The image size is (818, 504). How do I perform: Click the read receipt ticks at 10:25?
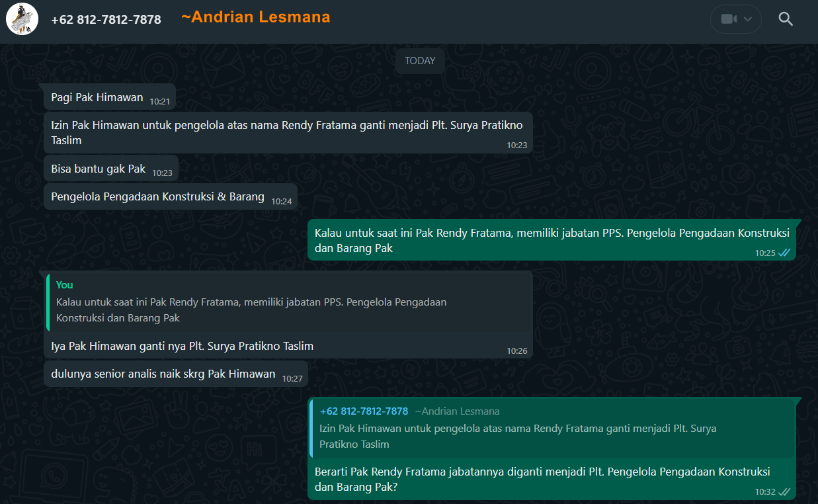tap(784, 253)
